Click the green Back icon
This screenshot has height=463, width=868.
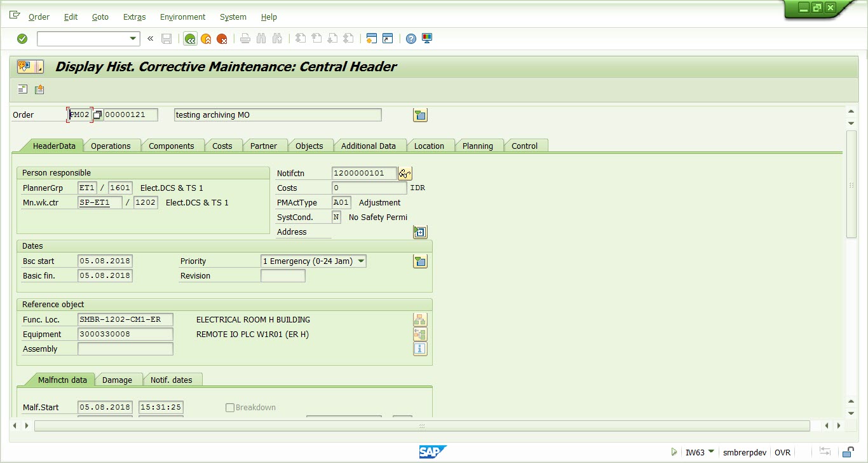[189, 39]
